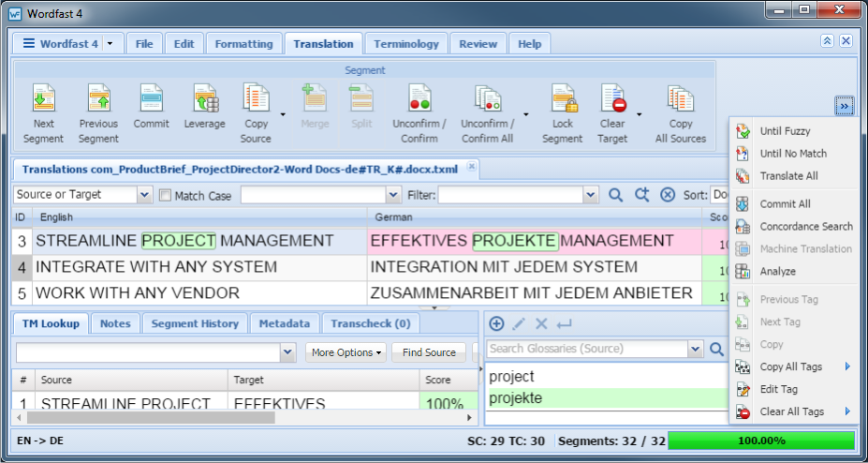Click Edit Tag menu entry

779,389
